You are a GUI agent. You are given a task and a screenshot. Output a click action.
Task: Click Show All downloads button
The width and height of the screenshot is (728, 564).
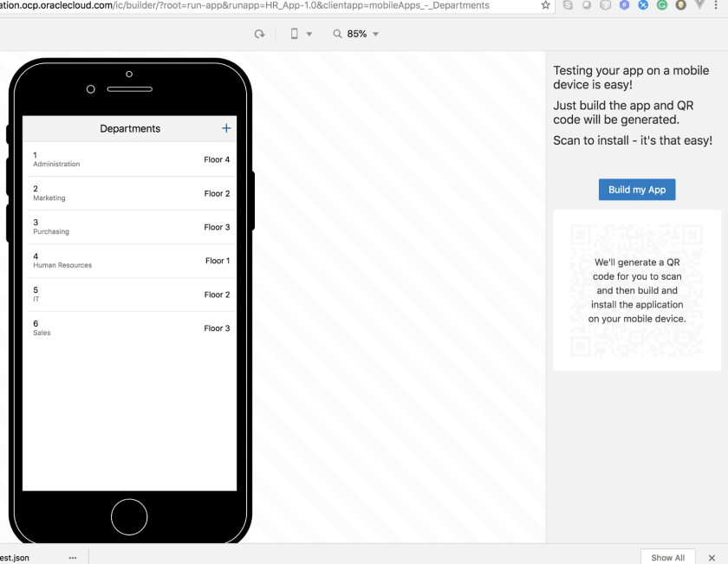pyautogui.click(x=667, y=558)
